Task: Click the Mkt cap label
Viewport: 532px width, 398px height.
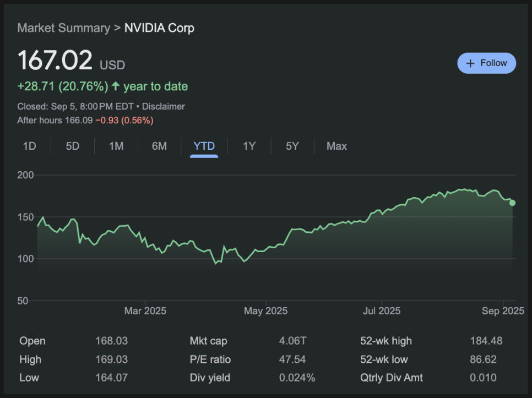Action: click(x=209, y=341)
